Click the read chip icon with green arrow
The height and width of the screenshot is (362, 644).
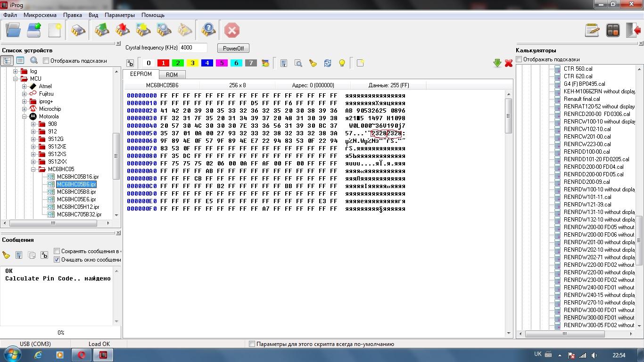point(102,31)
